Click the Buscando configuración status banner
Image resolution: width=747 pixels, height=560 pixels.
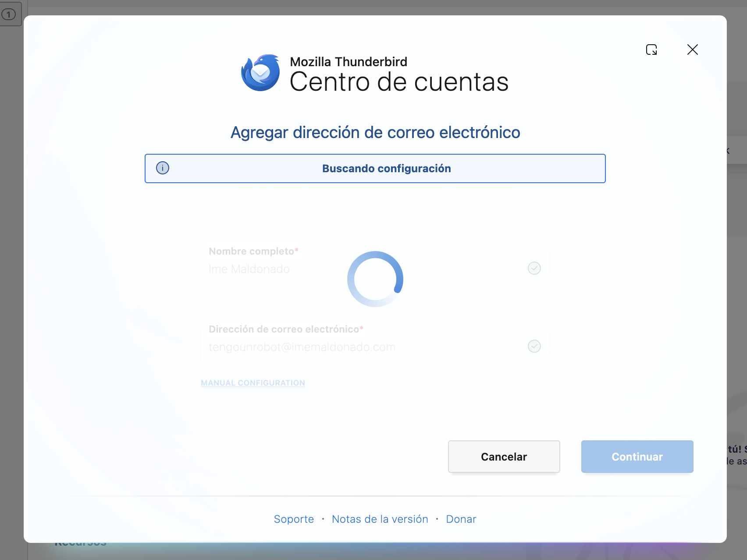tap(387, 168)
